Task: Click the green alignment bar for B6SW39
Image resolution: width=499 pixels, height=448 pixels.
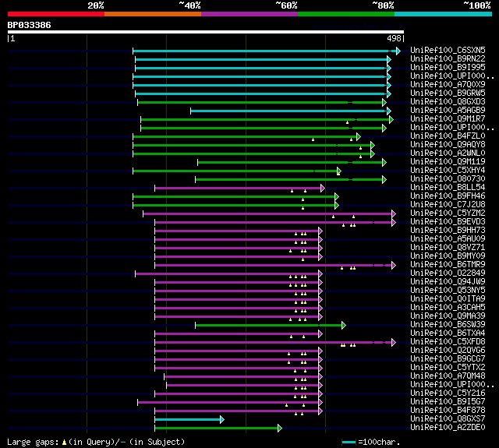Action: pyautogui.click(x=271, y=325)
